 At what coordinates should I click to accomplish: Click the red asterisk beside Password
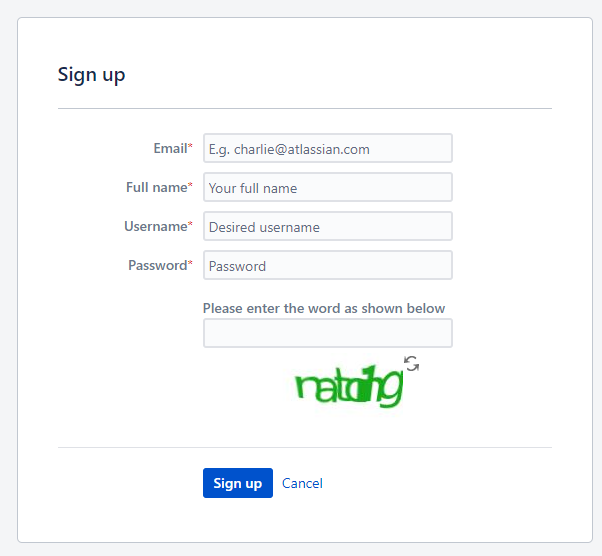(190, 265)
